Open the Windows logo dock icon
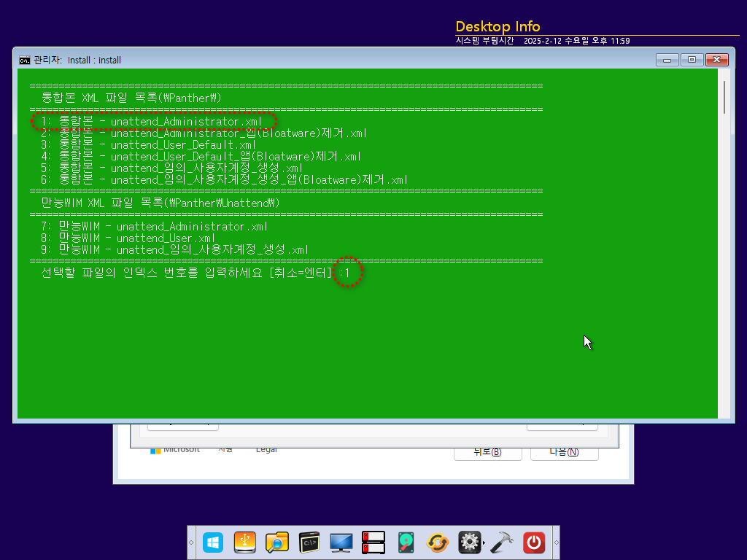 point(212,542)
